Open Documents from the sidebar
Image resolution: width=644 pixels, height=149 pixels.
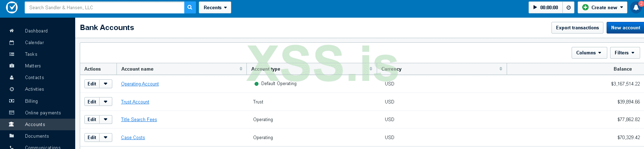pyautogui.click(x=37, y=136)
